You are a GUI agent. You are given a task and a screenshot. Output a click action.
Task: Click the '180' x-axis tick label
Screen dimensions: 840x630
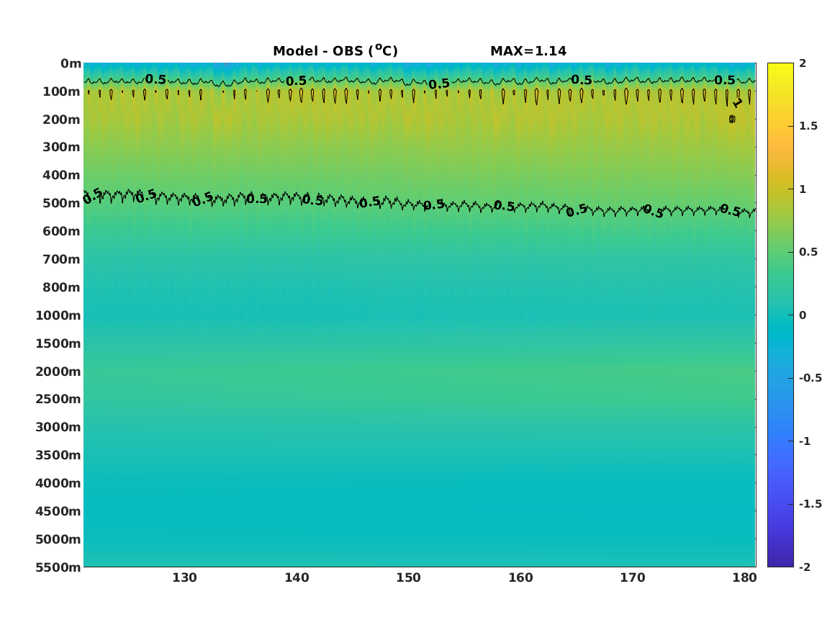[x=745, y=577]
